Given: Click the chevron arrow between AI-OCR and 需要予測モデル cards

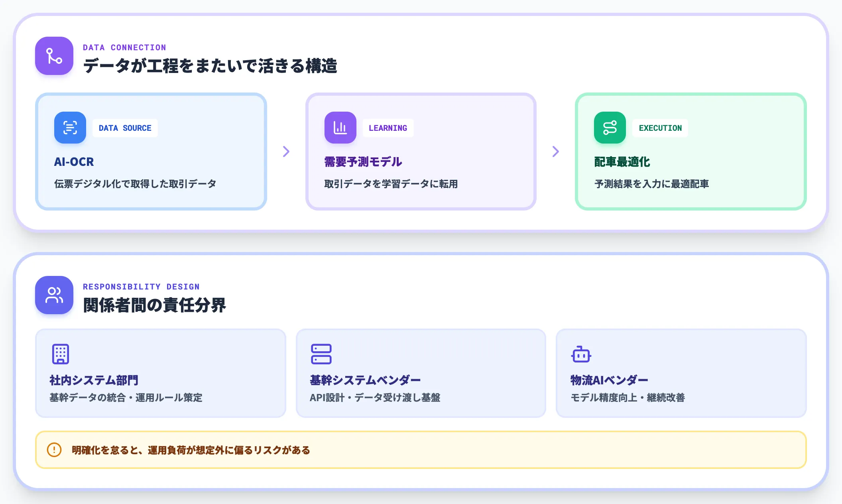Looking at the screenshot, I should click(x=286, y=152).
